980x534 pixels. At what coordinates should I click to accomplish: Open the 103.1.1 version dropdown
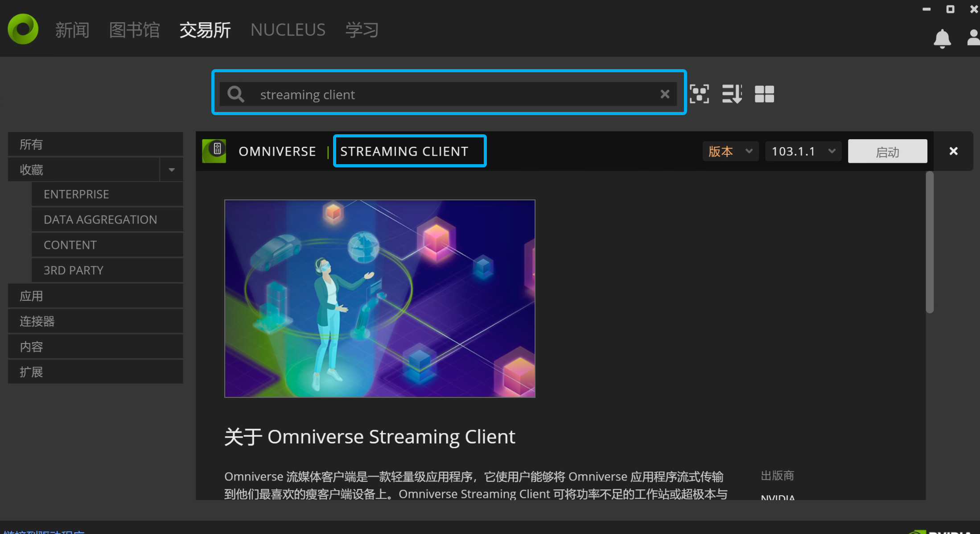pos(803,151)
